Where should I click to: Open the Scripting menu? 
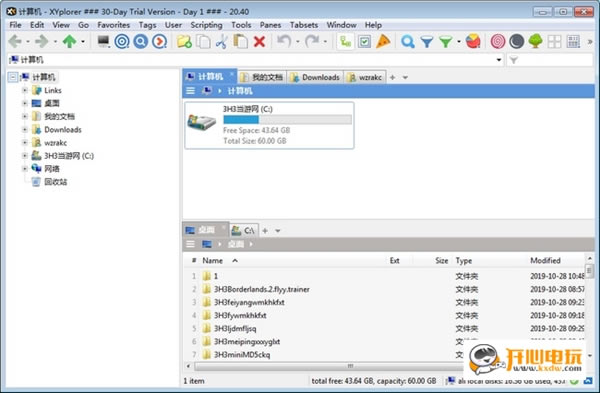pyautogui.click(x=206, y=25)
